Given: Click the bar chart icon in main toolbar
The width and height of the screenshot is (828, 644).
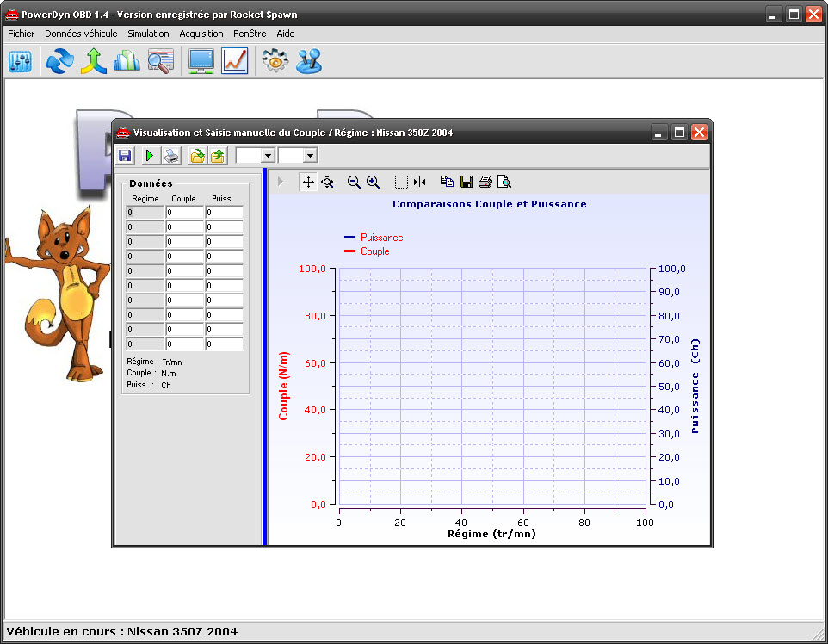Looking at the screenshot, I should click(x=127, y=61).
